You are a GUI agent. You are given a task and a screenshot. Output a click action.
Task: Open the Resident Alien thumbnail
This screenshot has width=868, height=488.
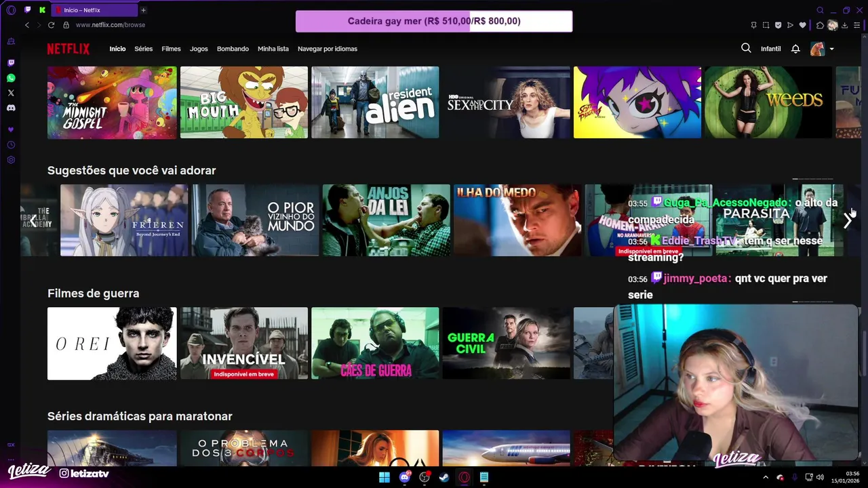coord(375,102)
